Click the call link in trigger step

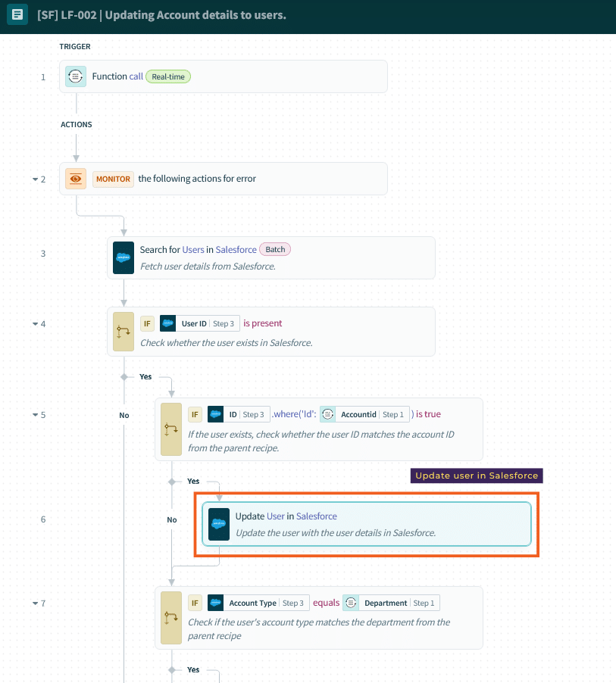(x=136, y=76)
